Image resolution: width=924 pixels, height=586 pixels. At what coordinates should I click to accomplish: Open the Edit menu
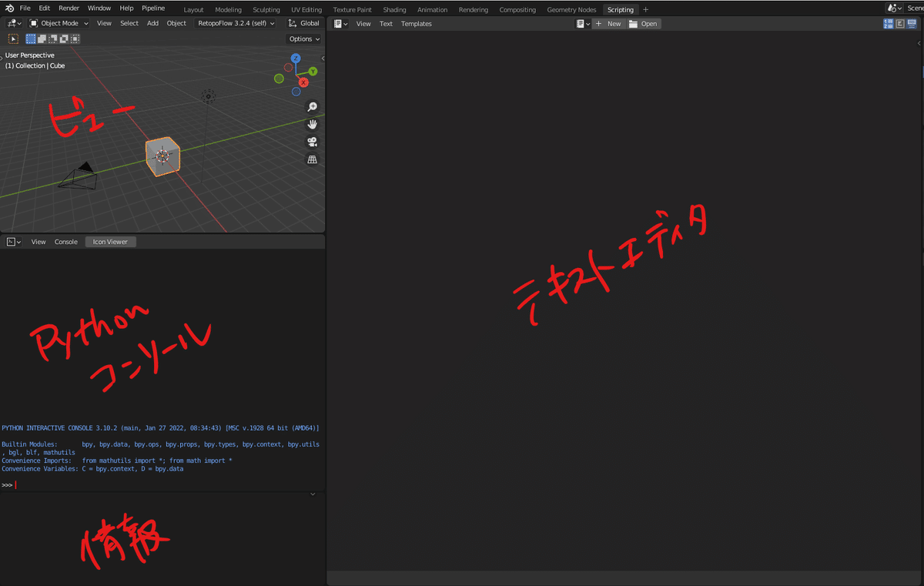pos(45,8)
